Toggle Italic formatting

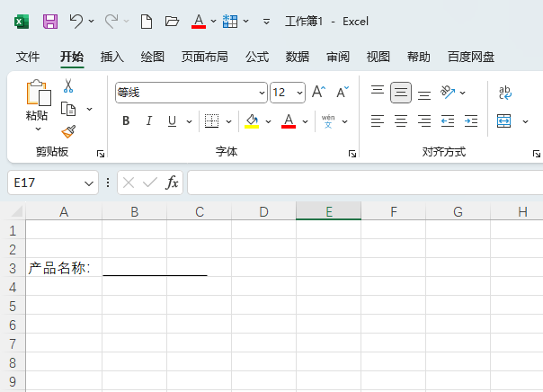coord(149,120)
